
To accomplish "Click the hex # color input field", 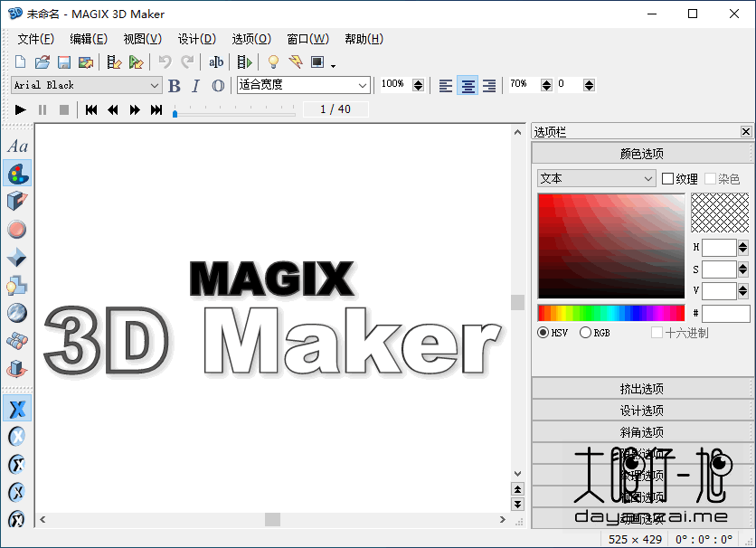I will tap(725, 313).
